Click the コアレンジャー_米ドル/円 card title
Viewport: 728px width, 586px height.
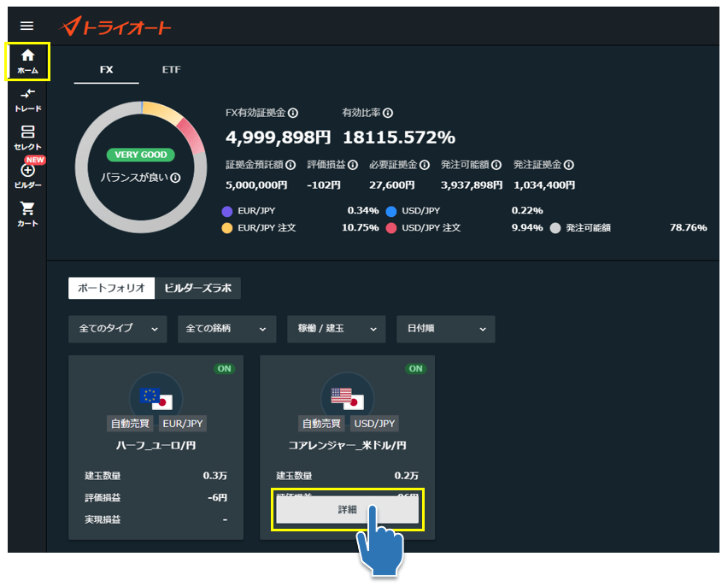pyautogui.click(x=347, y=445)
